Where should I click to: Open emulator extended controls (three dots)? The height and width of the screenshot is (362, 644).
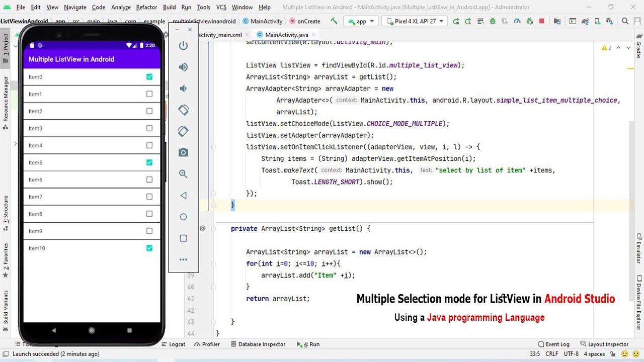183,259
